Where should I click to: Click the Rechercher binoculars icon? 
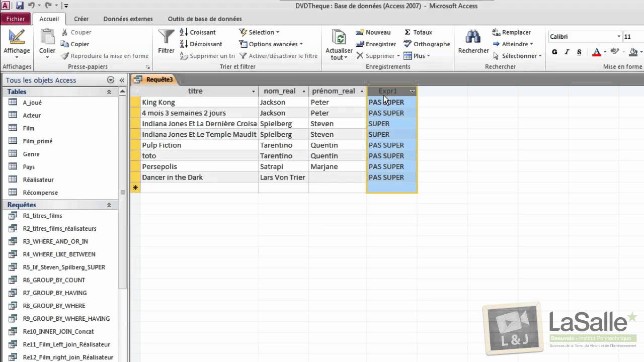coord(473,38)
